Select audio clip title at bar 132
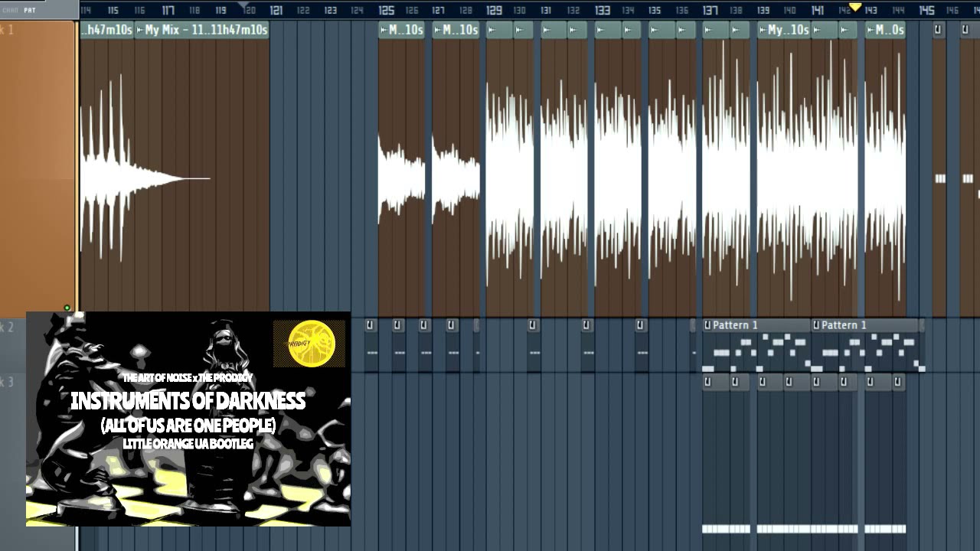 coord(577,30)
